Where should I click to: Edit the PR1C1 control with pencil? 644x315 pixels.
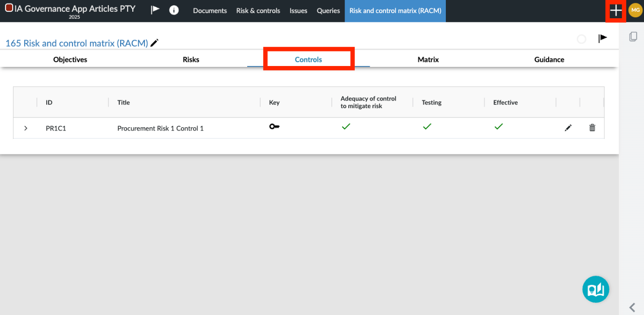568,128
